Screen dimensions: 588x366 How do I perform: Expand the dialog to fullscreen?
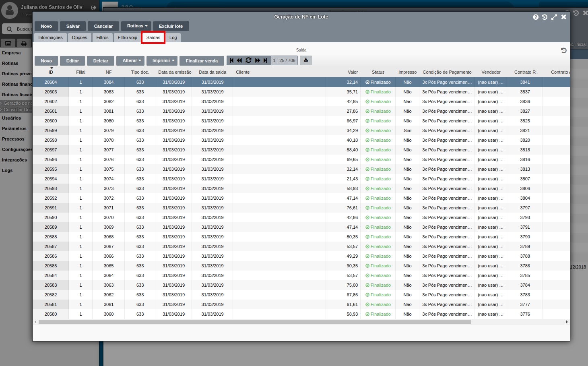554,17
